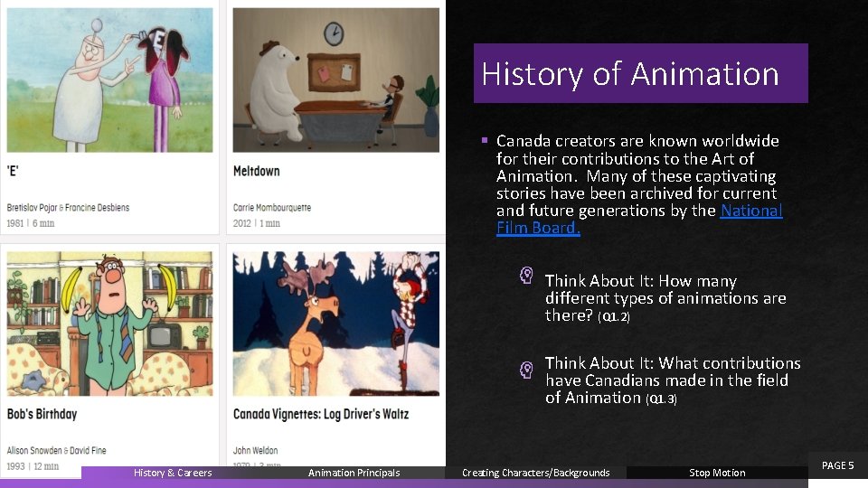868x488 pixels.
Task: Click the (Q1.2) question reference
Action: 614,317
